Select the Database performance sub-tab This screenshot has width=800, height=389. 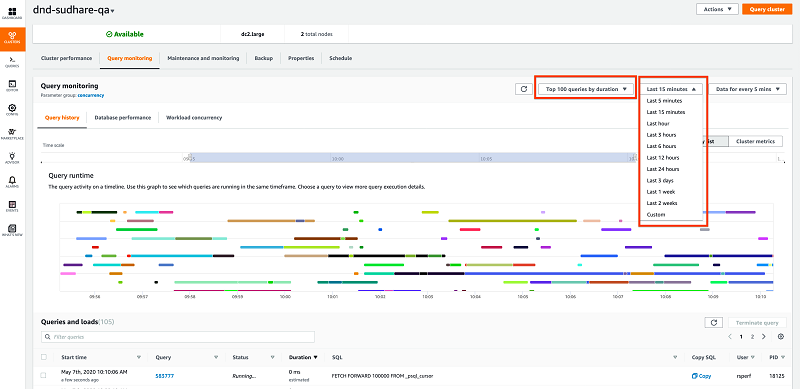point(122,117)
